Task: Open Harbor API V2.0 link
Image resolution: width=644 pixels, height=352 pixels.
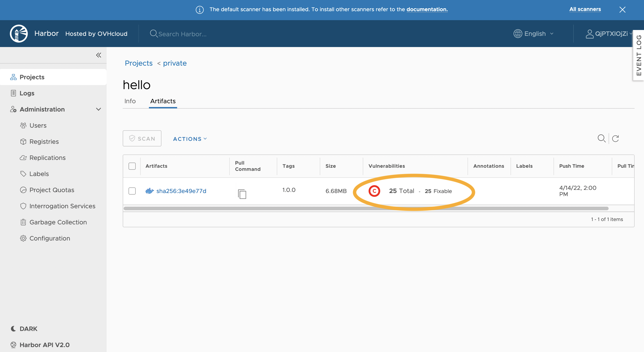Action: point(45,345)
